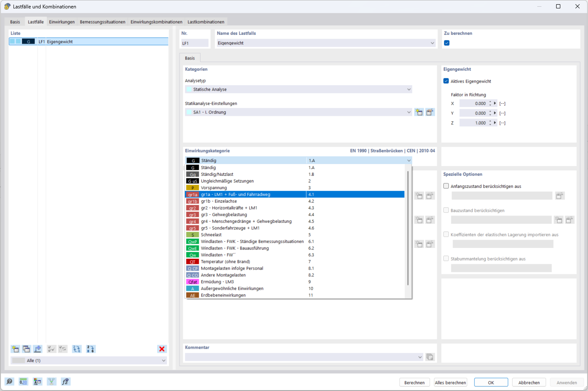The image size is (588, 391).
Task: Click the circular-arrows renumber icon below list
Action: click(77, 349)
